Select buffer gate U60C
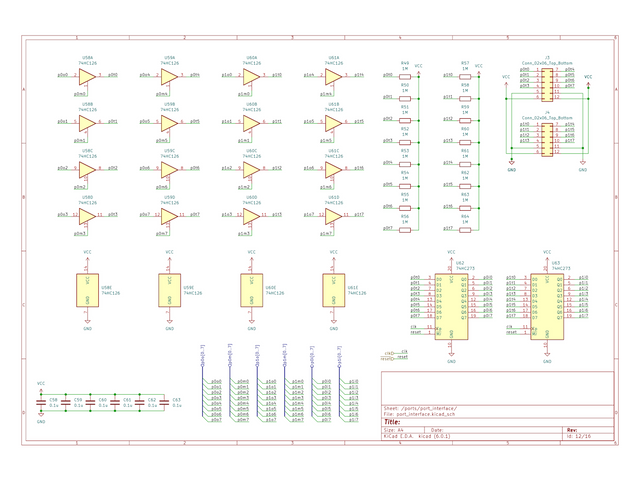Image resolution: width=640 pixels, height=480 pixels. click(x=251, y=169)
